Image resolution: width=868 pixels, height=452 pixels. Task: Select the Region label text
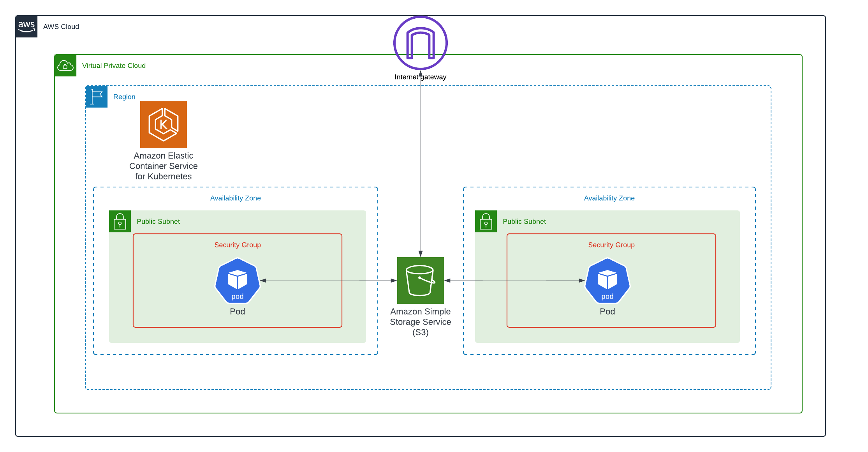(x=124, y=97)
